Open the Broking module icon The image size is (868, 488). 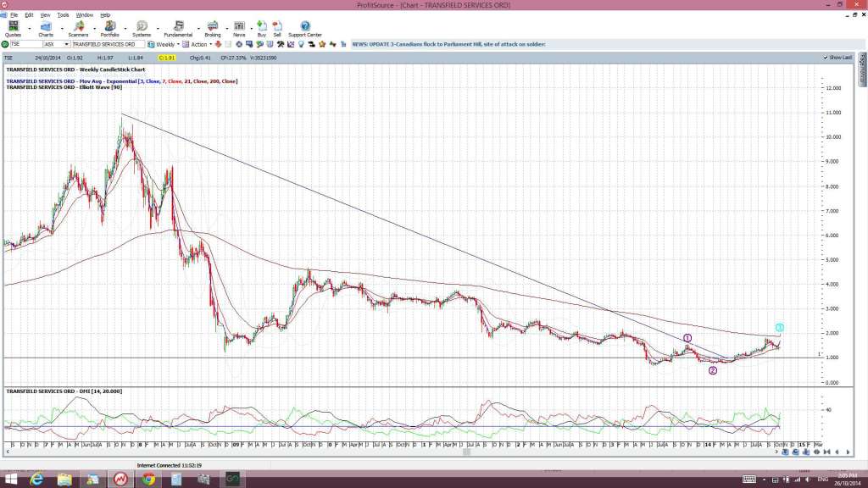(213, 26)
